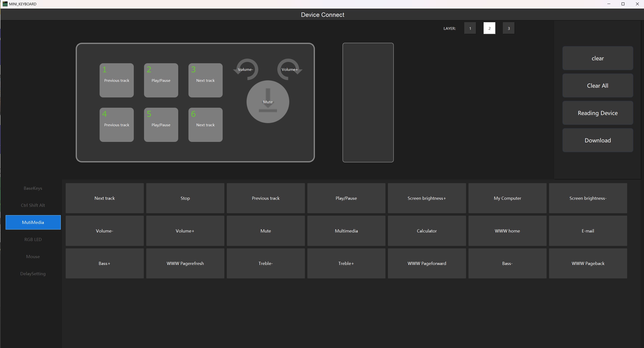Click the empty key sequence panel
Viewport: 644px width, 348px height.
click(x=368, y=103)
